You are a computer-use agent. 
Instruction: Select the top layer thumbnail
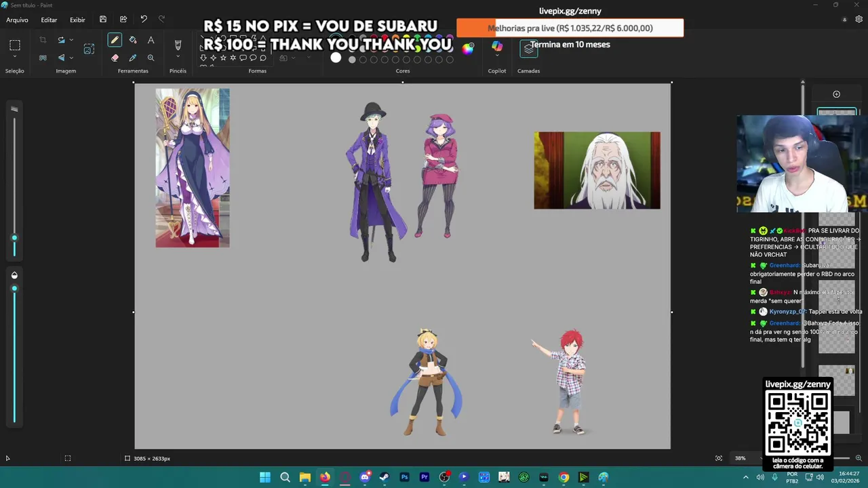[837, 113]
